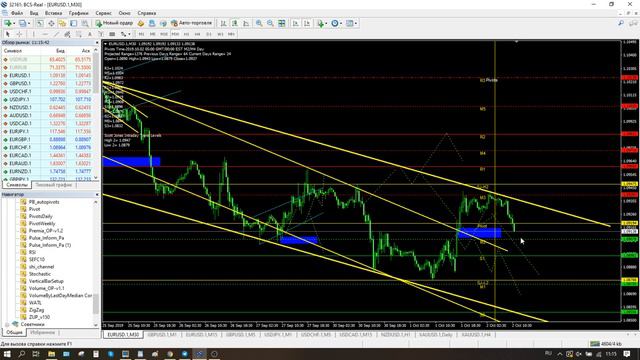Open the profiles dropdown arrow
The width and height of the screenshot is (640, 360).
click(29, 23)
